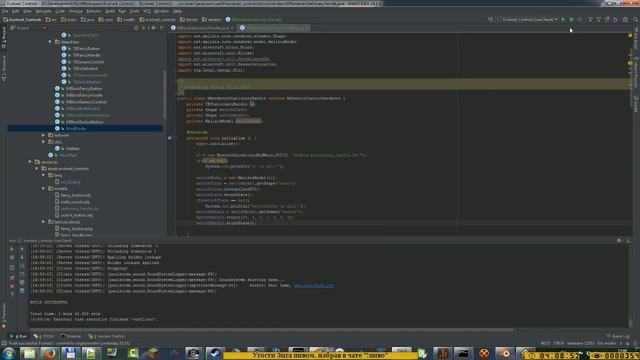640x360 pixels.
Task: Select TEFancyHandle class in tree
Action: (81, 55)
